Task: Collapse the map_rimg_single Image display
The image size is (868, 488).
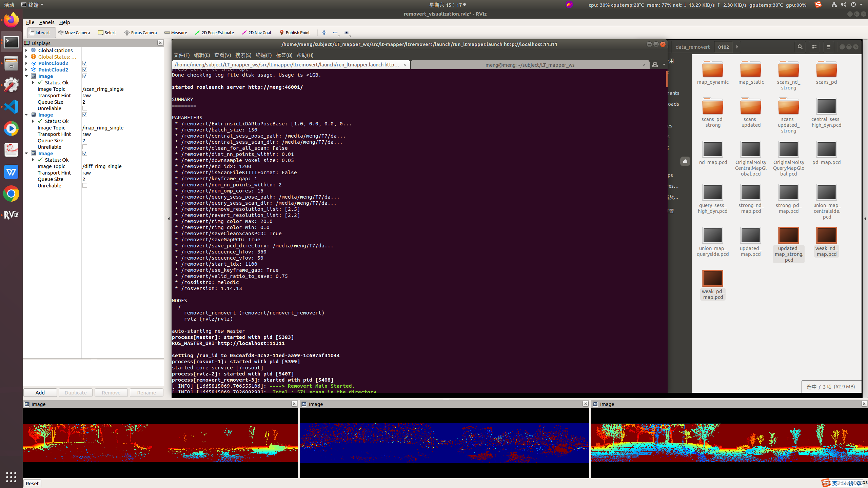Action: pos(26,115)
